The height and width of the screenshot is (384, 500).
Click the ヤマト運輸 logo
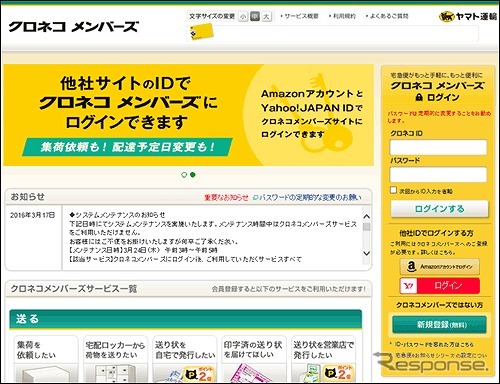[468, 16]
